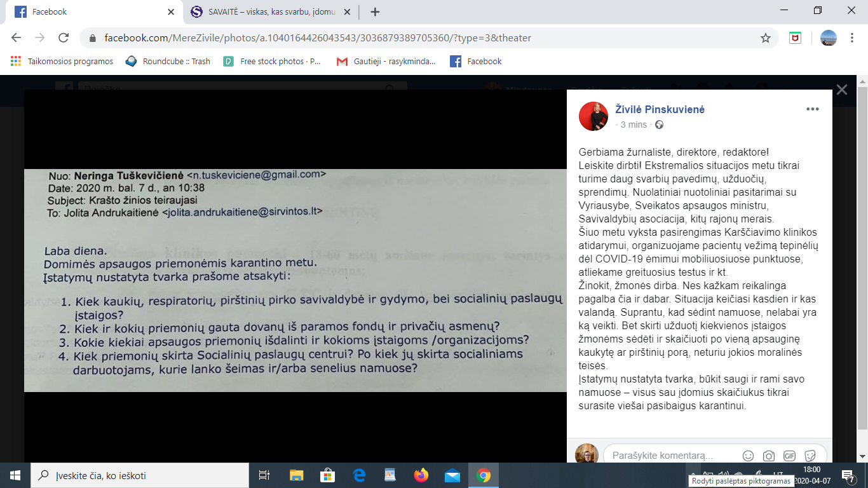Open the post options three-dot menu
This screenshot has height=488, width=868.
click(x=812, y=109)
